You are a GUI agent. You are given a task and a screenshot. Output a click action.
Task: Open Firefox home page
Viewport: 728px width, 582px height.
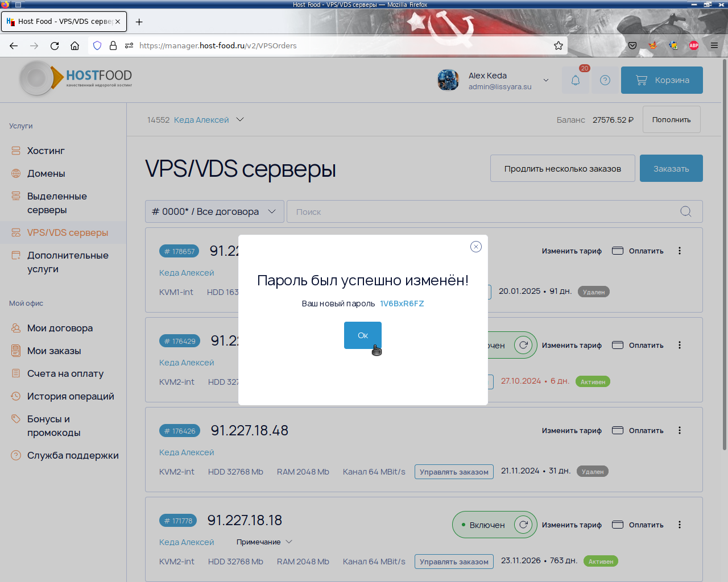75,45
